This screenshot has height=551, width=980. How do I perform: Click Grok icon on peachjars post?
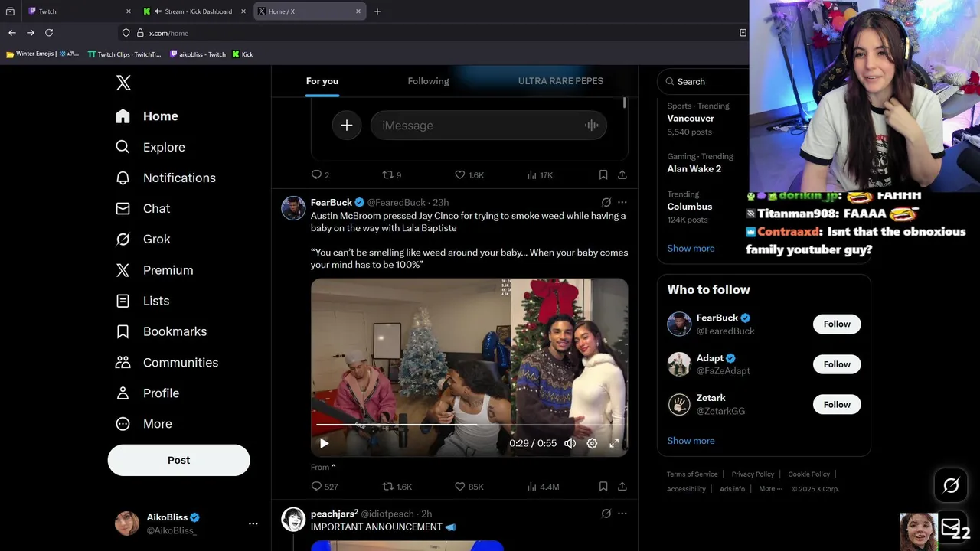606,514
